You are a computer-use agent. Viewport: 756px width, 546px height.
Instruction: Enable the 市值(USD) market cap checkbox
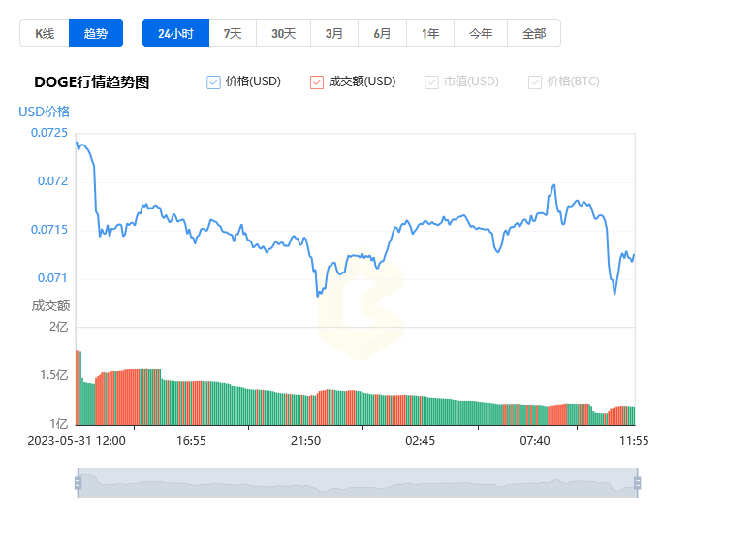pos(431,82)
